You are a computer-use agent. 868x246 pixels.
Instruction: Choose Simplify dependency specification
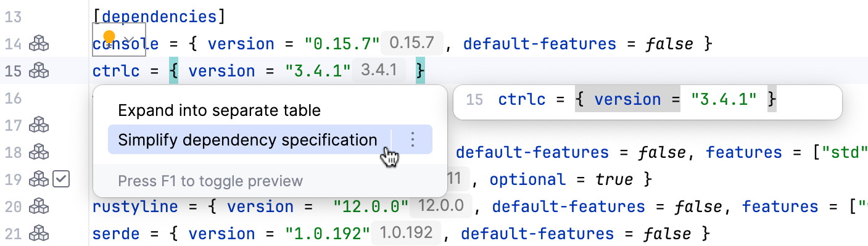point(247,140)
